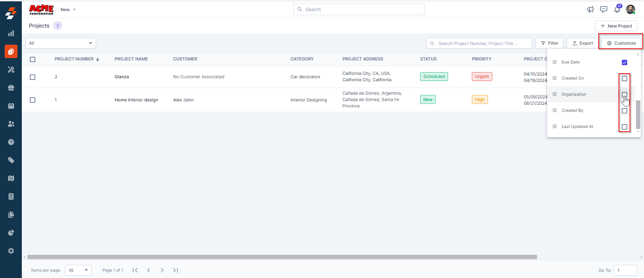Click the Search Project Number input field
The width and height of the screenshot is (644, 278).
[480, 43]
